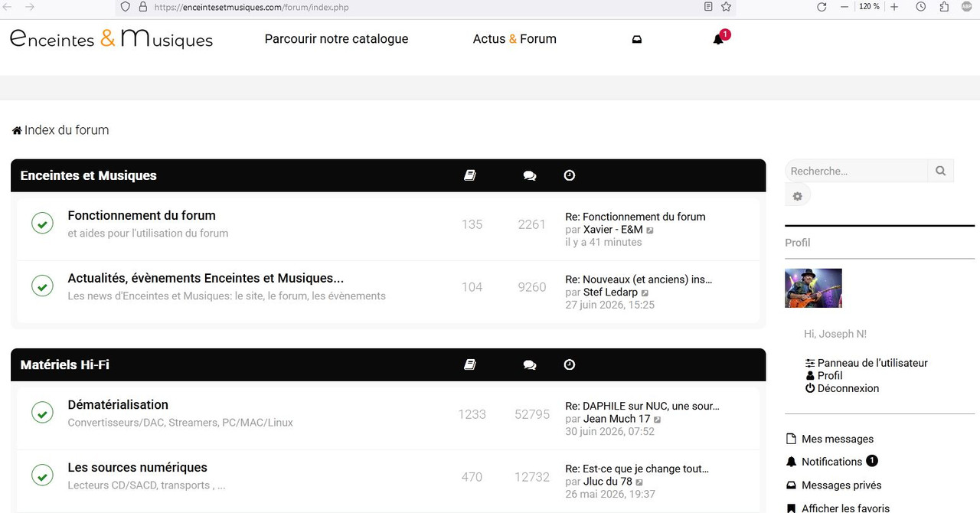Click the browser bookmark star icon

(x=727, y=6)
